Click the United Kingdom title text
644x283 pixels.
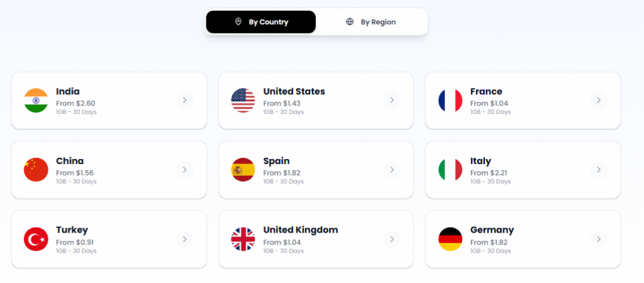[x=300, y=230]
